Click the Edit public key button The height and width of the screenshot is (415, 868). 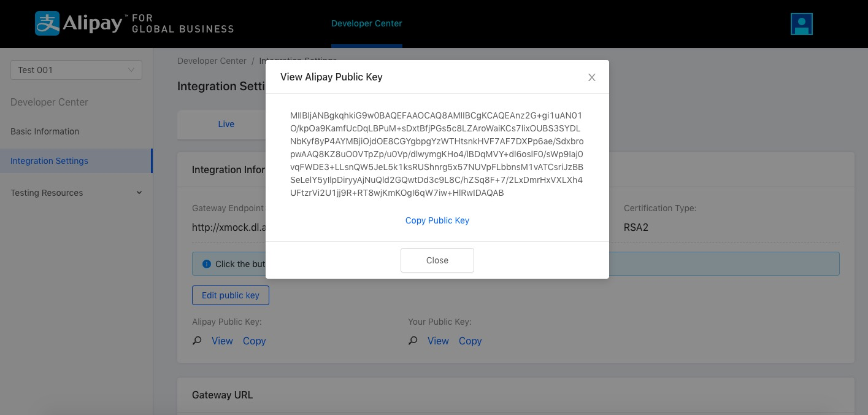(x=230, y=295)
